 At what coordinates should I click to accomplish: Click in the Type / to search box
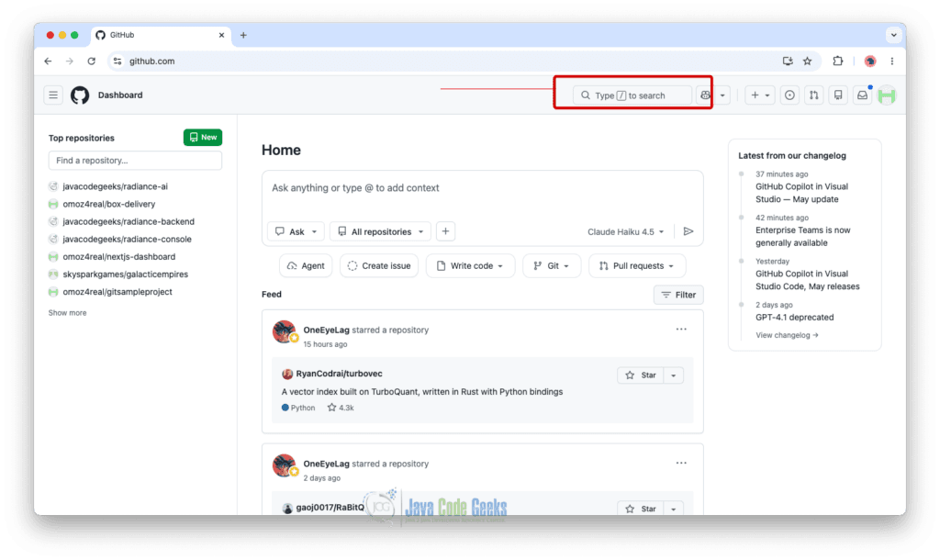[632, 95]
